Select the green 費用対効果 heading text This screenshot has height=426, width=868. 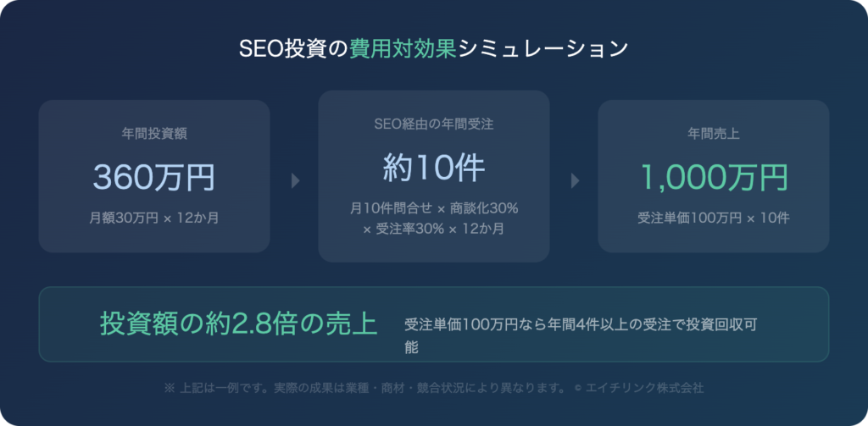point(403,48)
